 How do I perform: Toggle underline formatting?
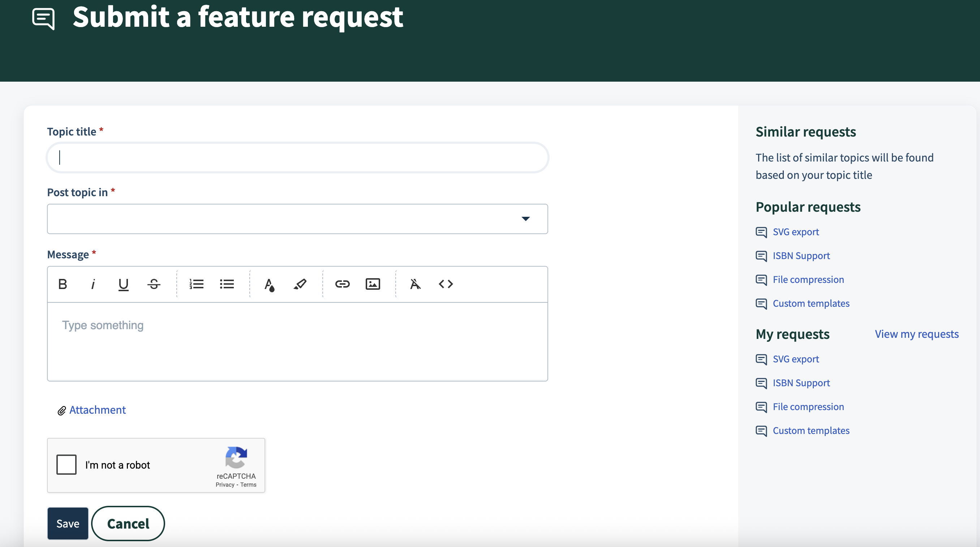point(123,284)
